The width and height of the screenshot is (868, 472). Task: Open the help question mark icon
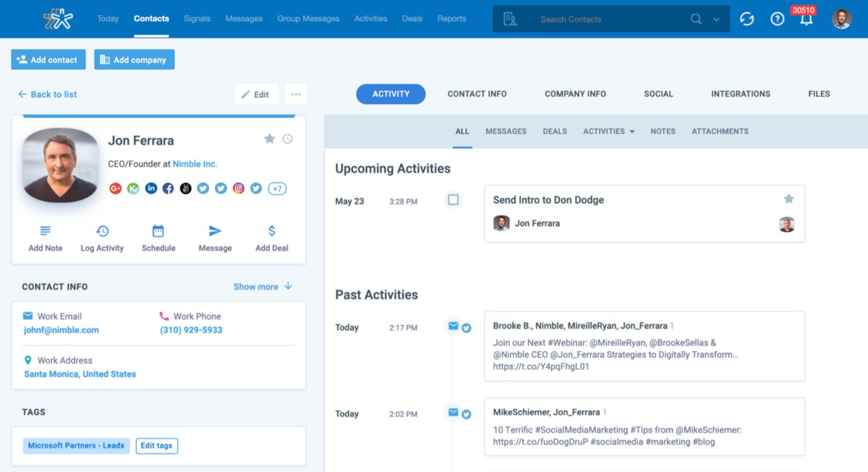coord(777,19)
